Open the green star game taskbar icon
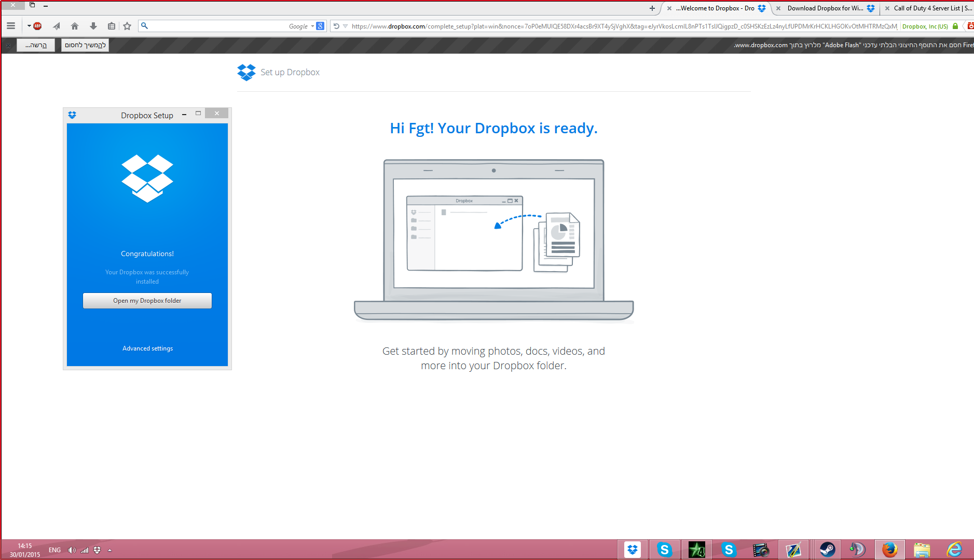The image size is (974, 560). [x=697, y=550]
